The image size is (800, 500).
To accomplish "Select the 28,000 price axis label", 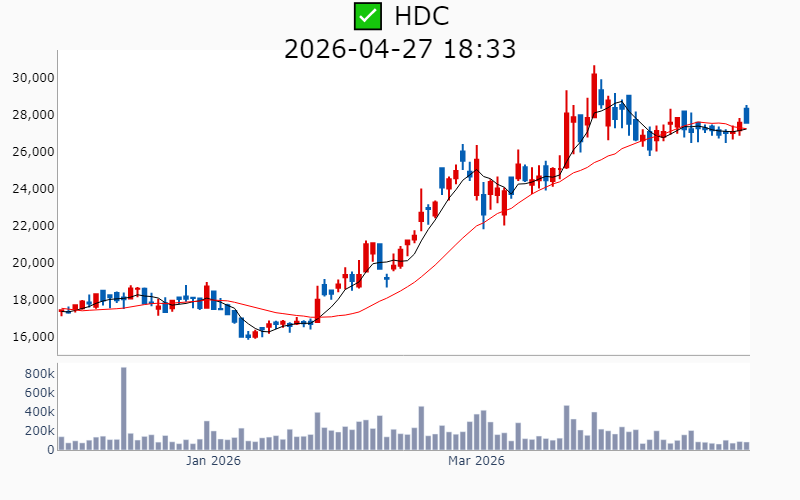I will 33,115.
